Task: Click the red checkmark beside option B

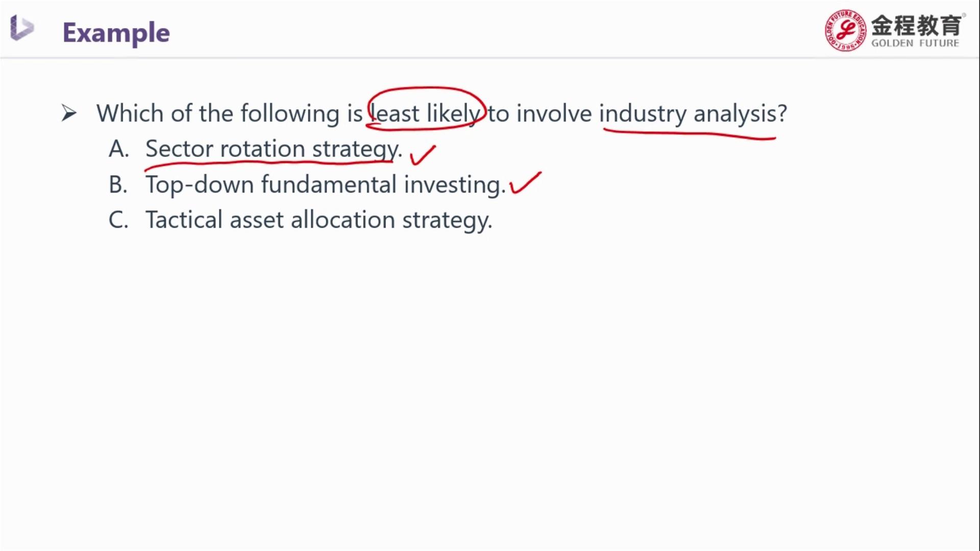Action: click(x=525, y=183)
